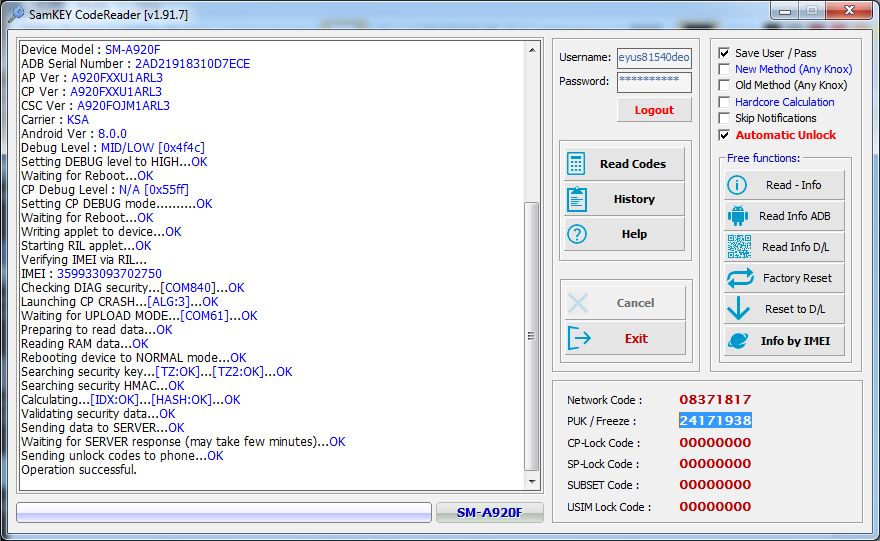Enable New Method (Any Knox) checkbox
The image size is (880, 541).
[724, 69]
